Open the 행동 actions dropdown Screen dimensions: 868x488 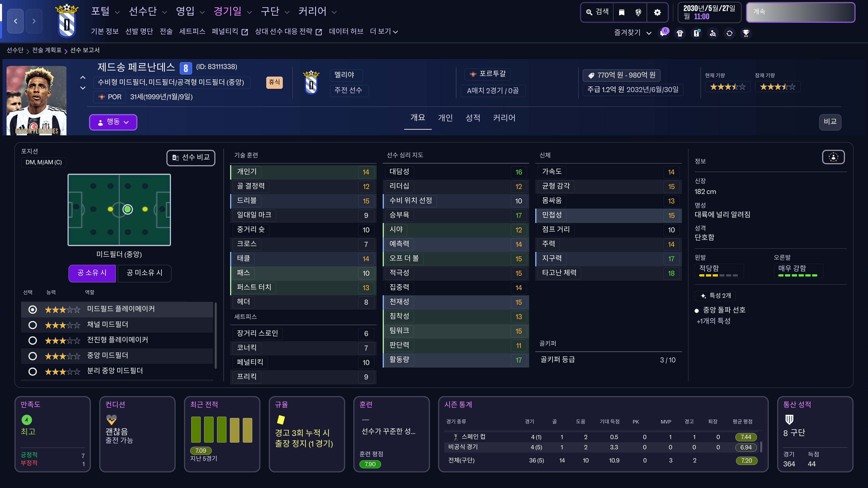click(113, 122)
